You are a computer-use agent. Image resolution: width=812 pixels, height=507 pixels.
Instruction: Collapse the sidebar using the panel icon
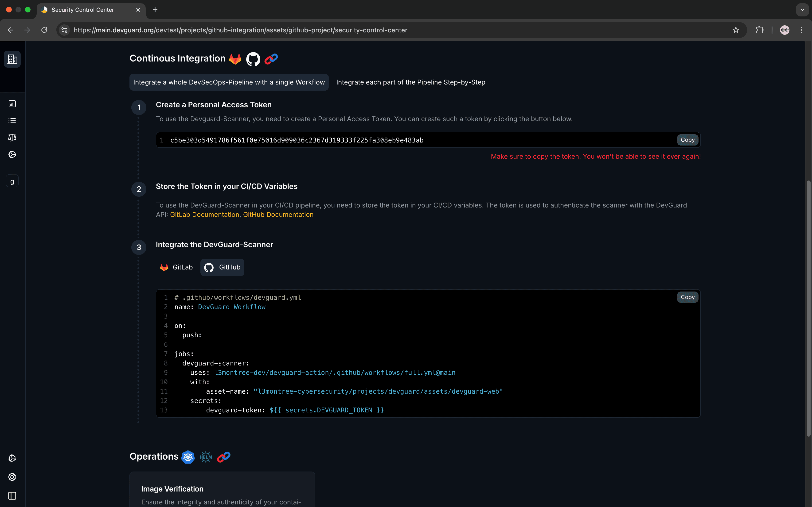12,496
